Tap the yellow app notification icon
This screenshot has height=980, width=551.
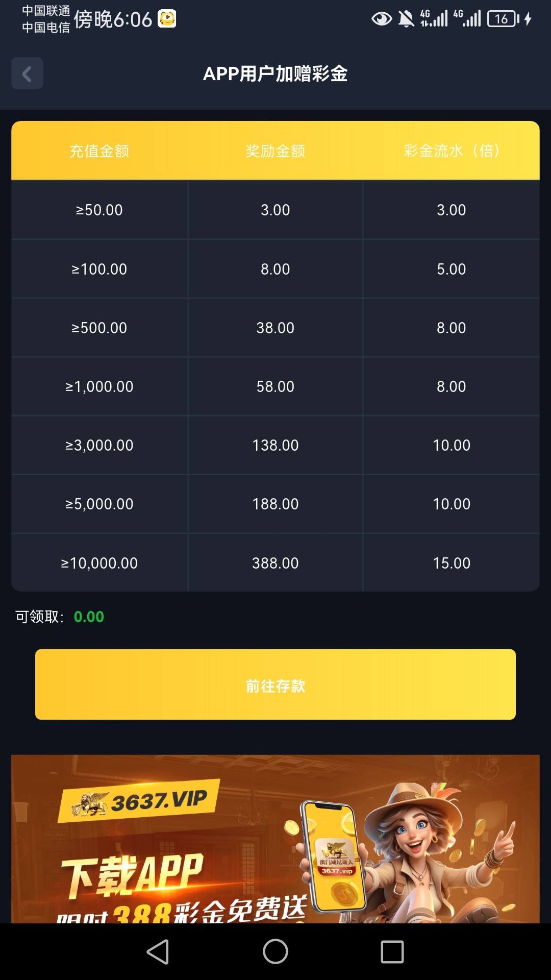click(167, 19)
